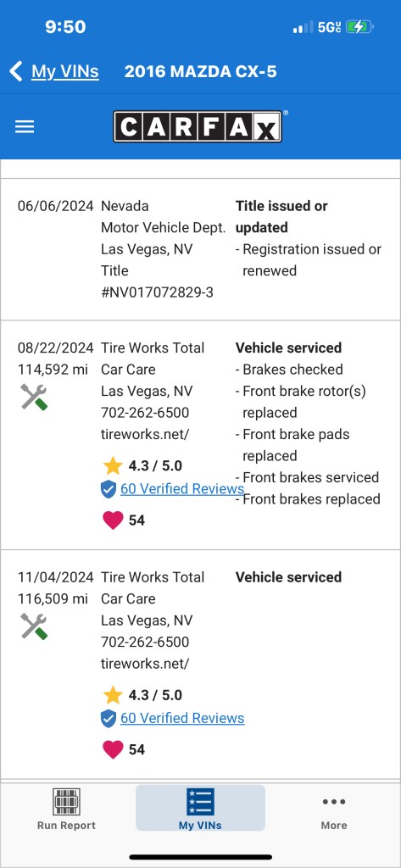Tap the 2016 MAZDA CX-5 title
401x868 pixels.
(200, 71)
